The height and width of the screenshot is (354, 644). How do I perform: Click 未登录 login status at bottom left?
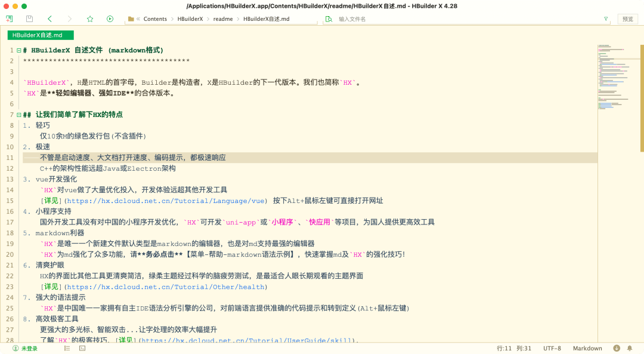pyautogui.click(x=30, y=349)
